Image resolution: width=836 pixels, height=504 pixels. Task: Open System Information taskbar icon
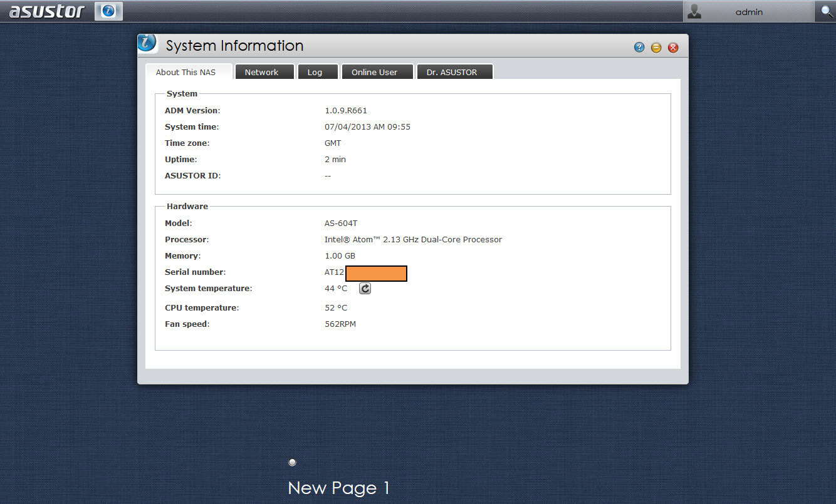coord(108,11)
